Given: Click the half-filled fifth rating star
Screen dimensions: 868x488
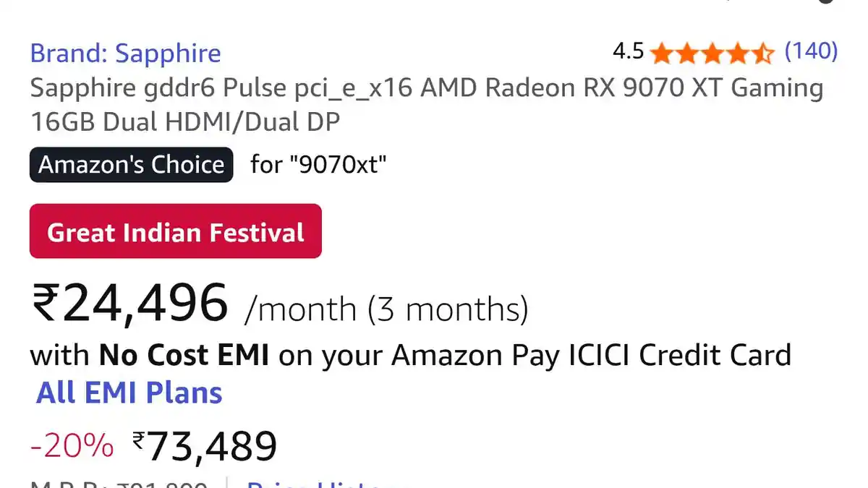Looking at the screenshot, I should 762,53.
